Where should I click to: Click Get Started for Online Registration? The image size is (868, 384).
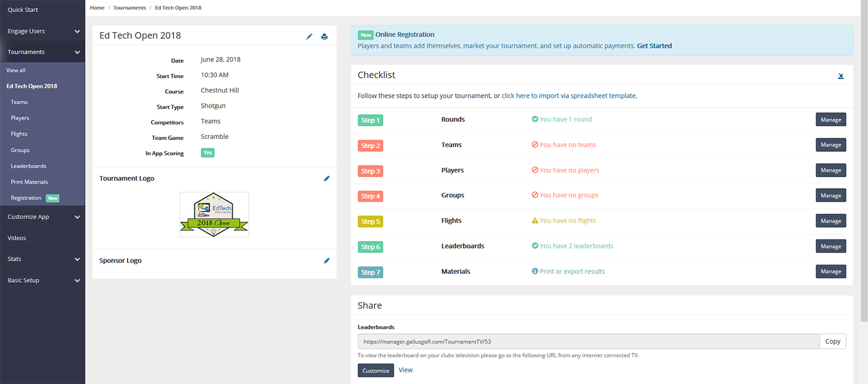pos(654,46)
